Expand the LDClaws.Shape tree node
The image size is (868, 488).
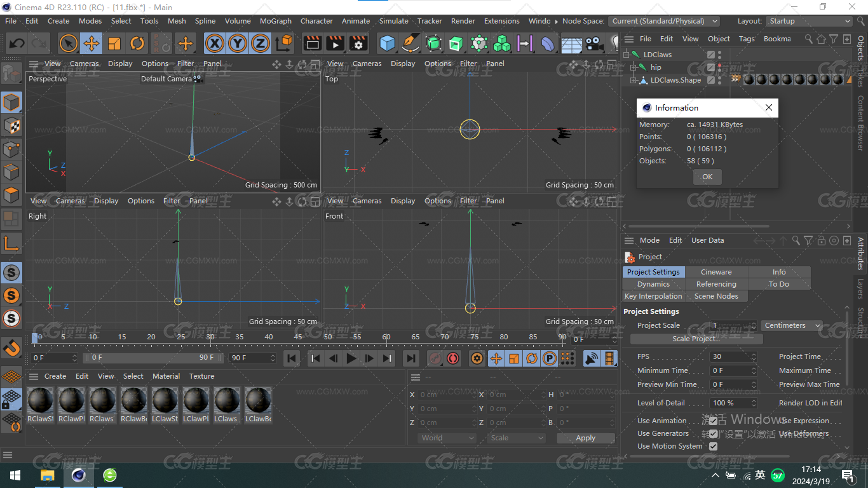point(634,80)
